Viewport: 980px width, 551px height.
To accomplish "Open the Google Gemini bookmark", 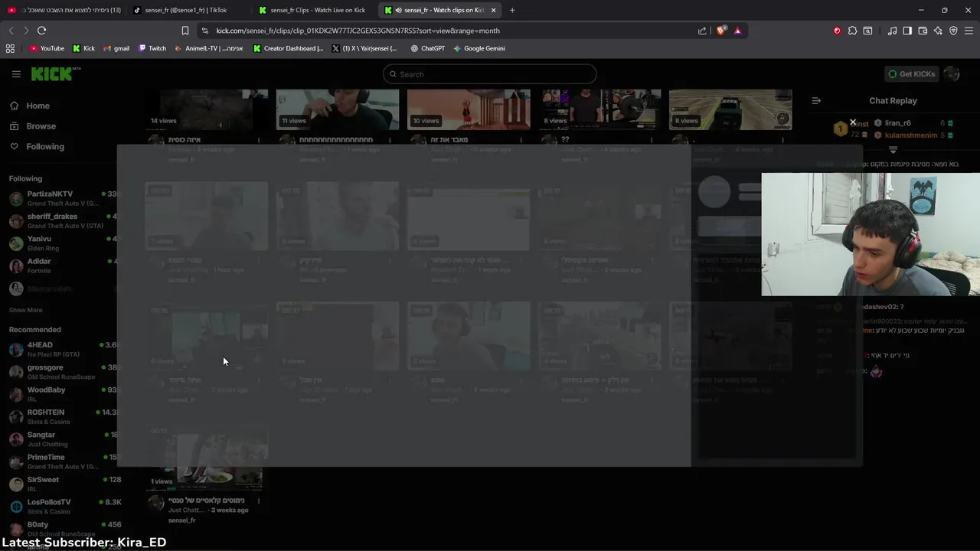I will click(x=479, y=48).
